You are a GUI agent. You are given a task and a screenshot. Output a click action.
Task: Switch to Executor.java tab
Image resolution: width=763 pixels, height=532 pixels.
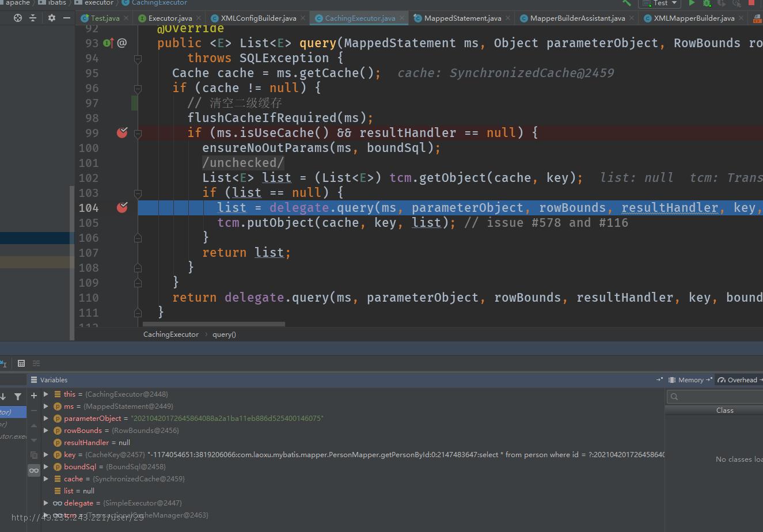[x=165, y=18]
